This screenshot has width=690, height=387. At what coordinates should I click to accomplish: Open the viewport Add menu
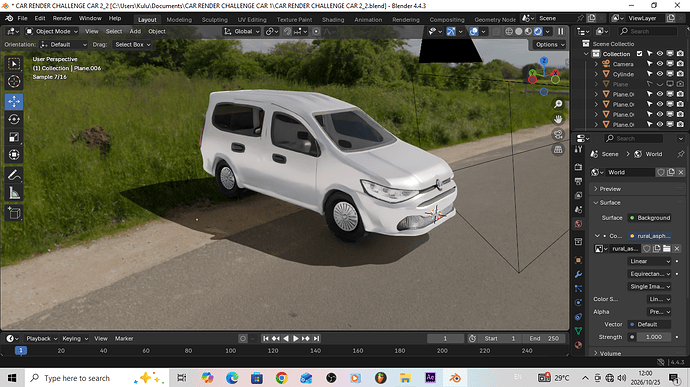click(135, 31)
